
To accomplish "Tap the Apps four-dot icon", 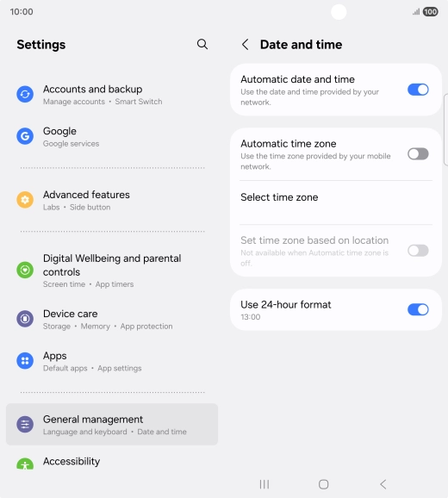I will [25, 361].
